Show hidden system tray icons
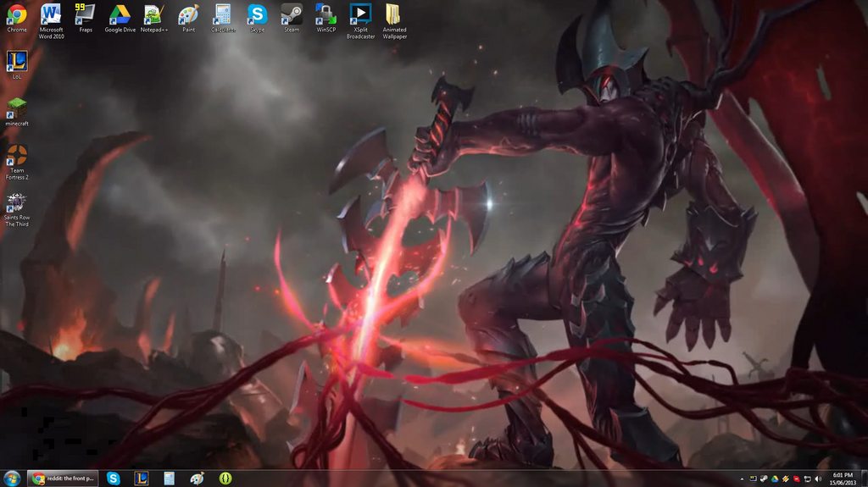The image size is (868, 487). (743, 479)
